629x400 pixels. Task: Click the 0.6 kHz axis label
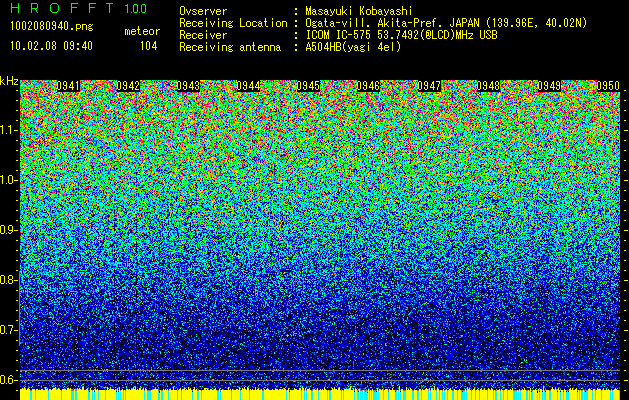(x=8, y=380)
